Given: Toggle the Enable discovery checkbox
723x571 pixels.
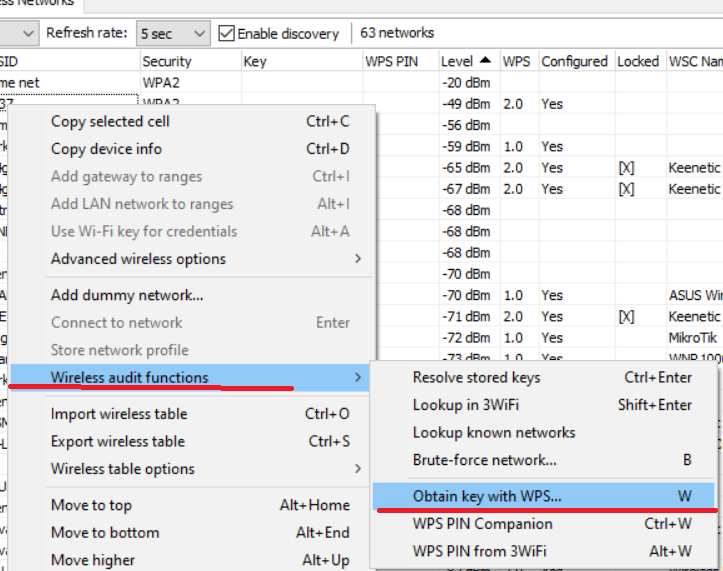Looking at the screenshot, I should (x=227, y=33).
